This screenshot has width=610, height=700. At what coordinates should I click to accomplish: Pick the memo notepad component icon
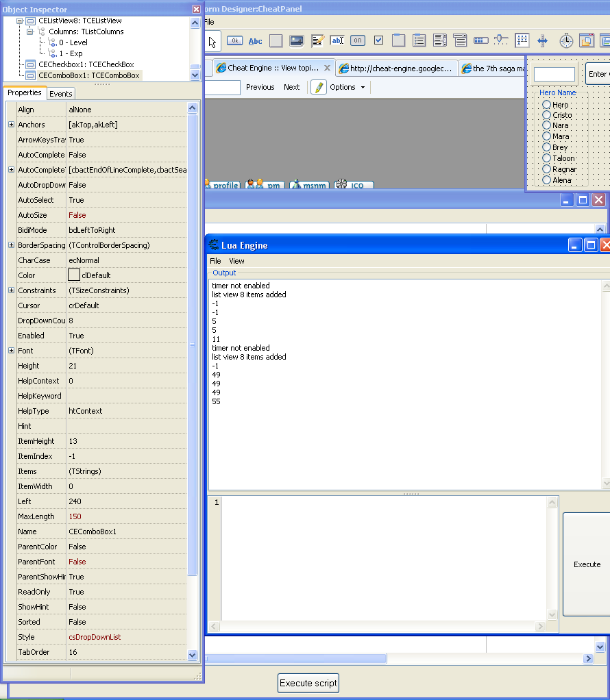pos(317,41)
